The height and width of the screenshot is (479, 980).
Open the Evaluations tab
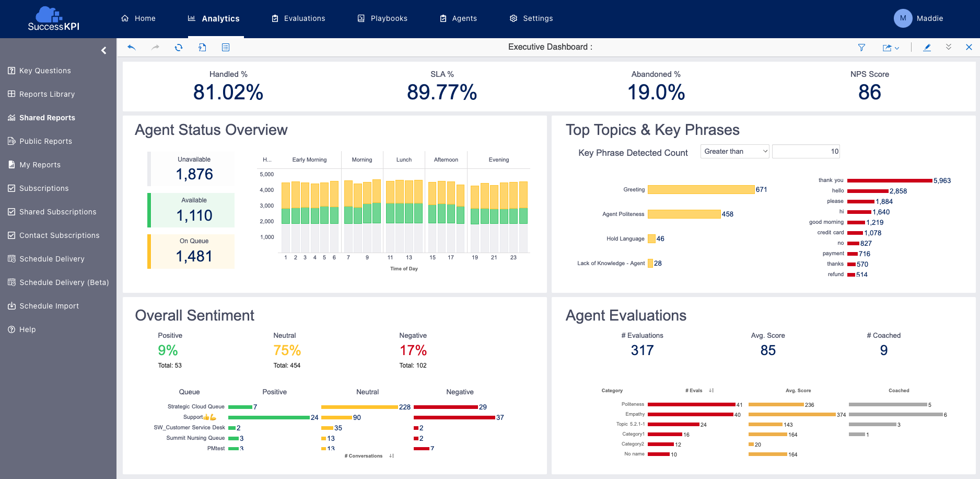298,18
